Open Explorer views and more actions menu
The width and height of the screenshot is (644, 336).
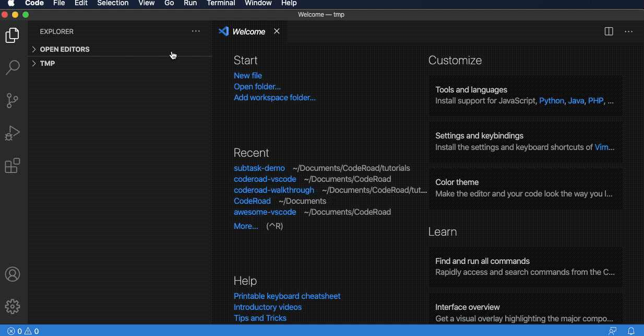(196, 31)
